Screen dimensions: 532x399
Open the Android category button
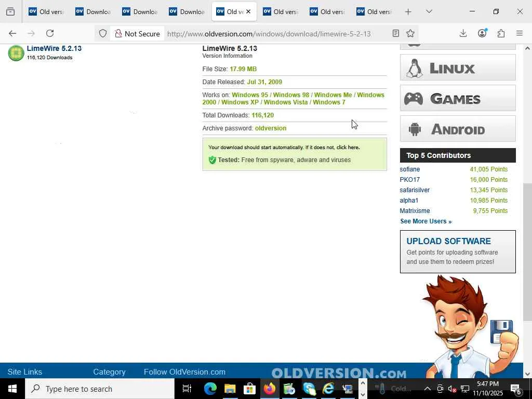point(458,129)
